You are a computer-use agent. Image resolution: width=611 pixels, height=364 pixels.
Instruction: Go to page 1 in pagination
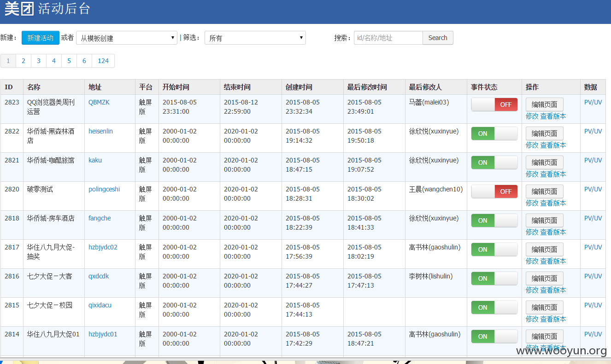[x=8, y=61]
